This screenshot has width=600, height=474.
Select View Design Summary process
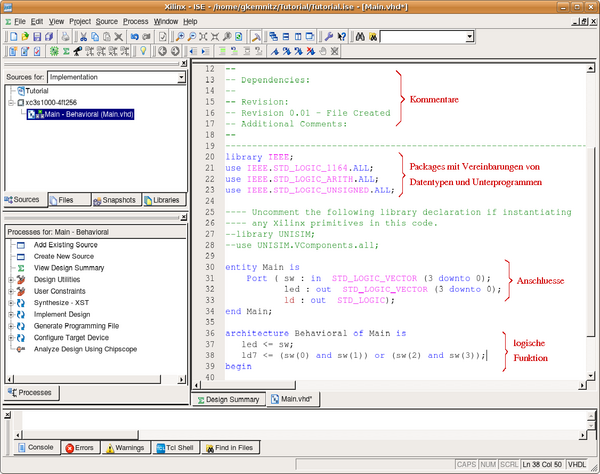pyautogui.click(x=69, y=268)
